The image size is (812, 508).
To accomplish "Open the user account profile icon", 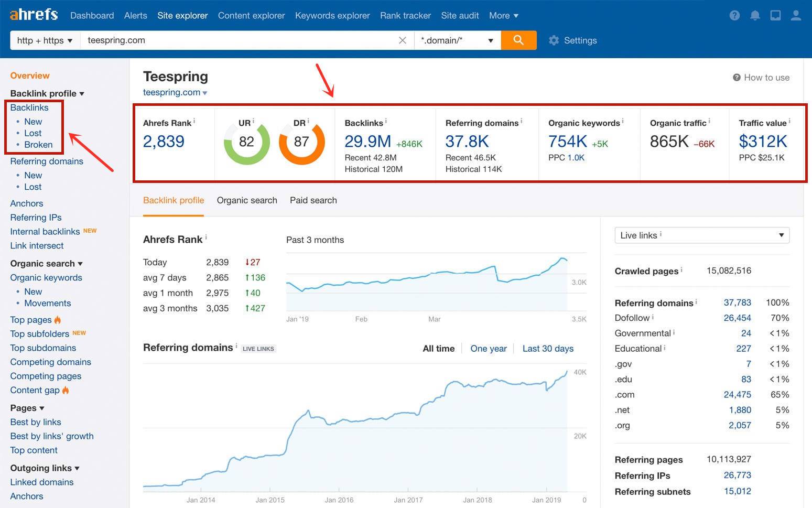I will 796,15.
